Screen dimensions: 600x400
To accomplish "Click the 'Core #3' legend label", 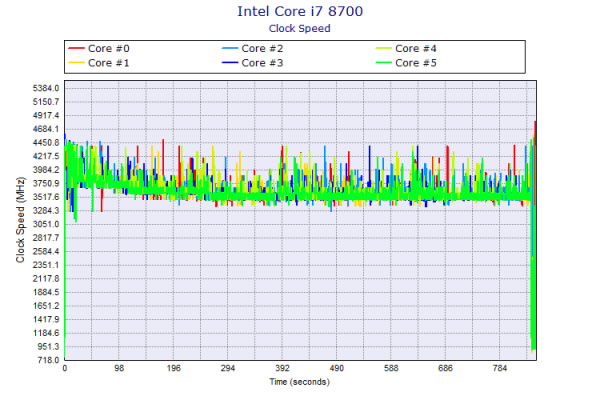I will 262,63.
